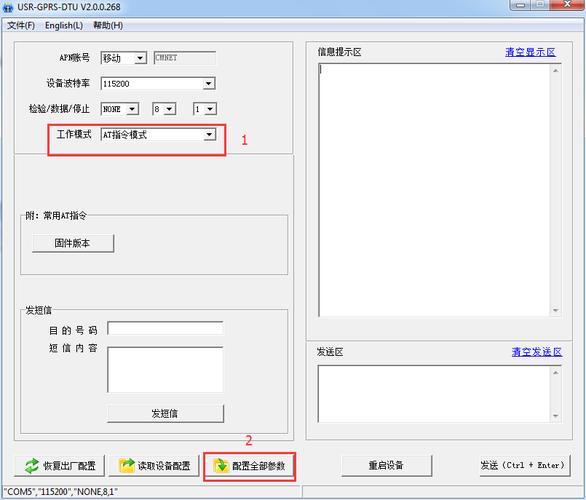The width and height of the screenshot is (586, 500).
Task: Open the English(L) language menu
Action: [64, 25]
